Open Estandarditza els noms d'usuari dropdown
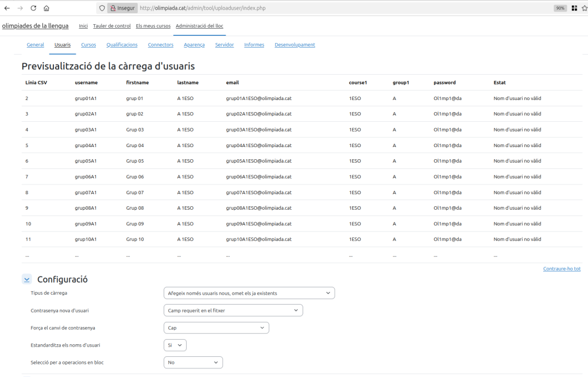This screenshot has width=588, height=377. [x=175, y=345]
